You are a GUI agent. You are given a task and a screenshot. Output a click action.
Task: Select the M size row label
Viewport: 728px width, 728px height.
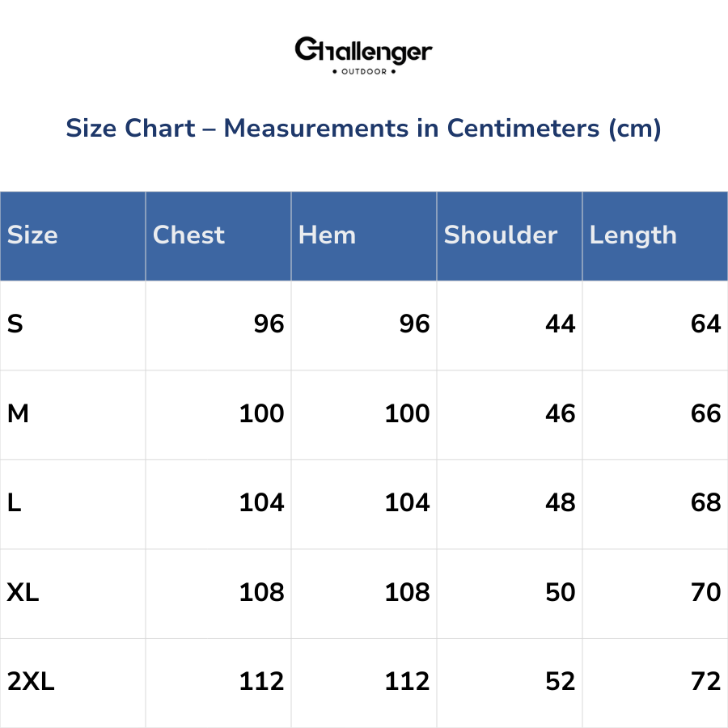18,414
